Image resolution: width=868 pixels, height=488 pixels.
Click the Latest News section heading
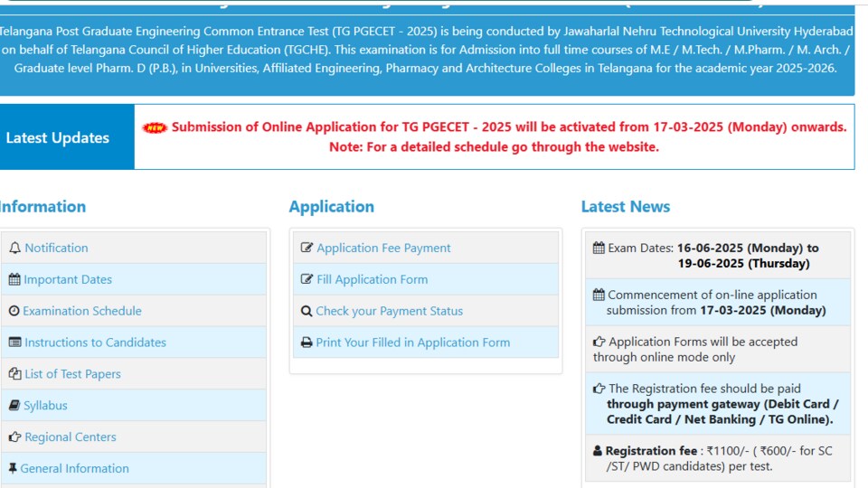pyautogui.click(x=626, y=206)
